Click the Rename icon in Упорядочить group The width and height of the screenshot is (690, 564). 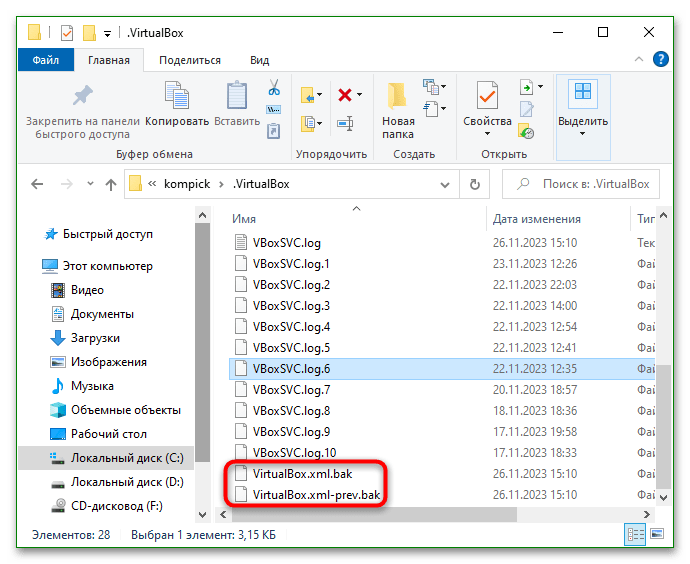(345, 123)
